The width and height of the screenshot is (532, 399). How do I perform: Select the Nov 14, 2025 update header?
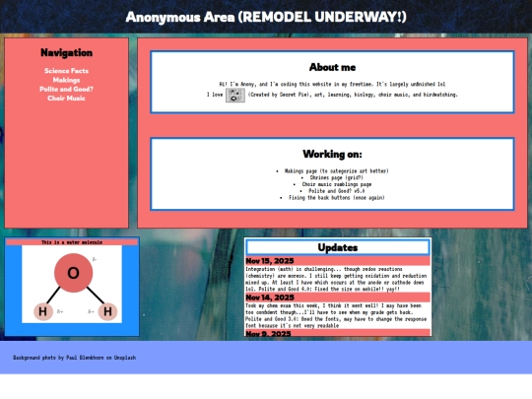tap(338, 298)
